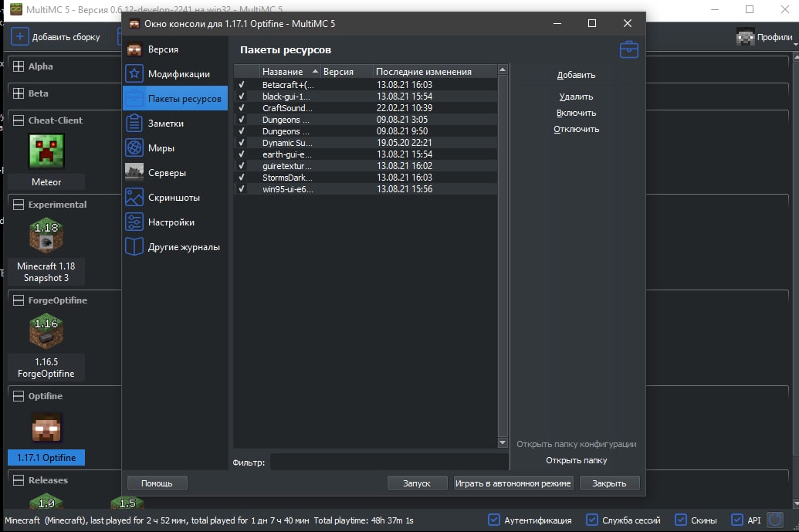Toggle checkbox for win95-ui-e6 pack
The width and height of the screenshot is (799, 532).
[242, 189]
